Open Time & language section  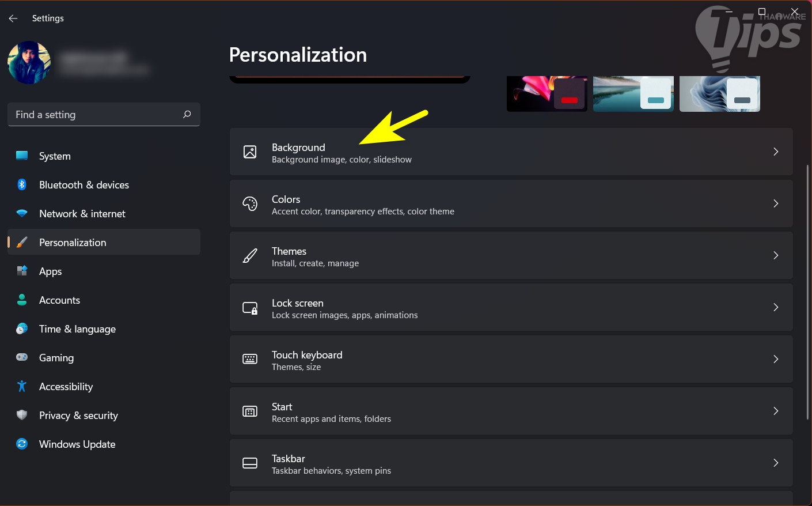(x=77, y=329)
